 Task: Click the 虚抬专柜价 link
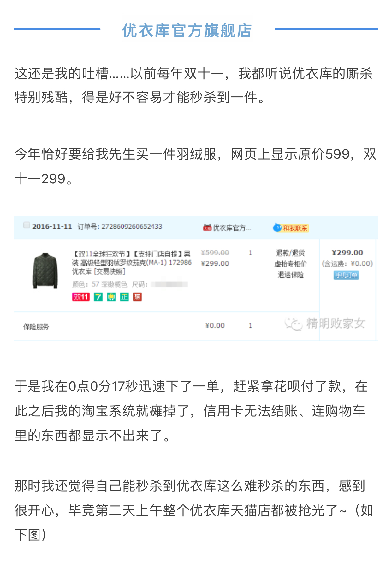[290, 264]
